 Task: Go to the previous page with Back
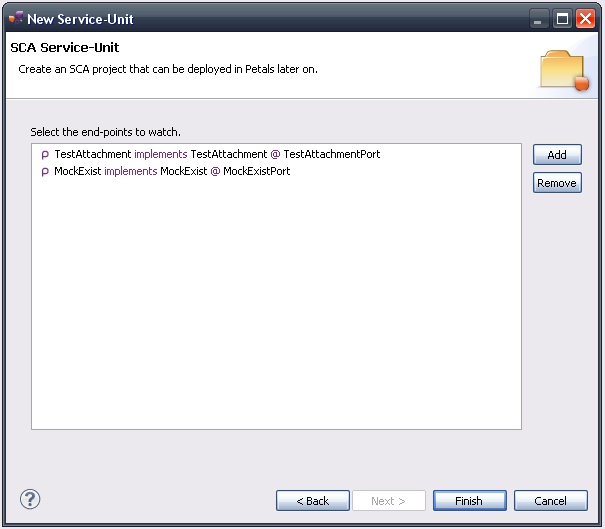313,501
